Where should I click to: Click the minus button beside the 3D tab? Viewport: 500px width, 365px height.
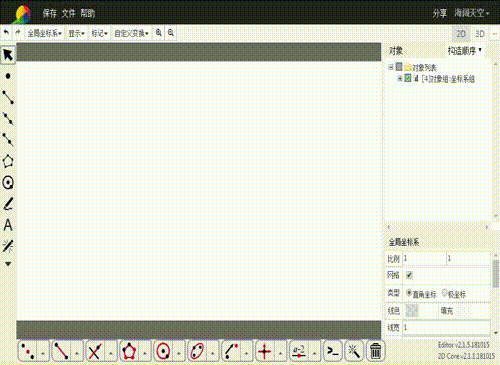495,34
